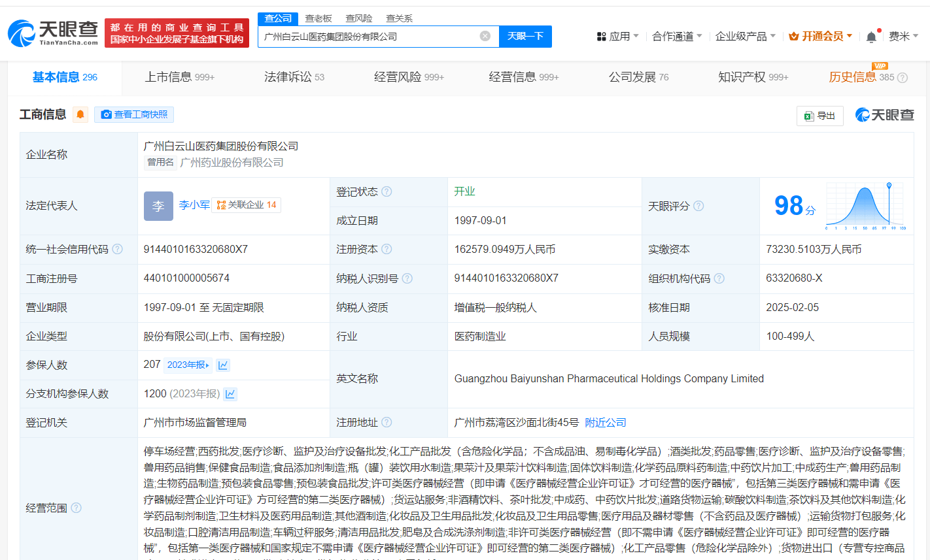The image size is (930, 560).
Task: Click the TianYanCha logo in header
Action: pyautogui.click(x=53, y=33)
